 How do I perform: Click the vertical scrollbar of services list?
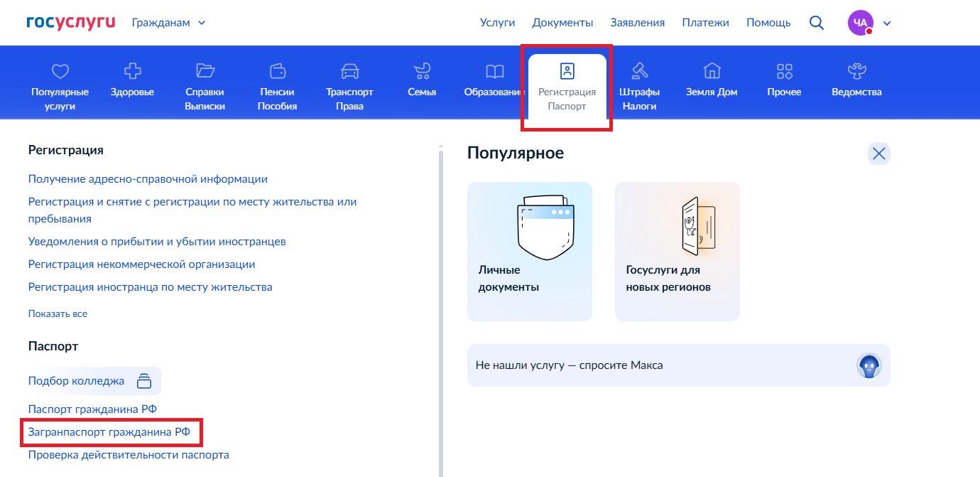coord(441,313)
